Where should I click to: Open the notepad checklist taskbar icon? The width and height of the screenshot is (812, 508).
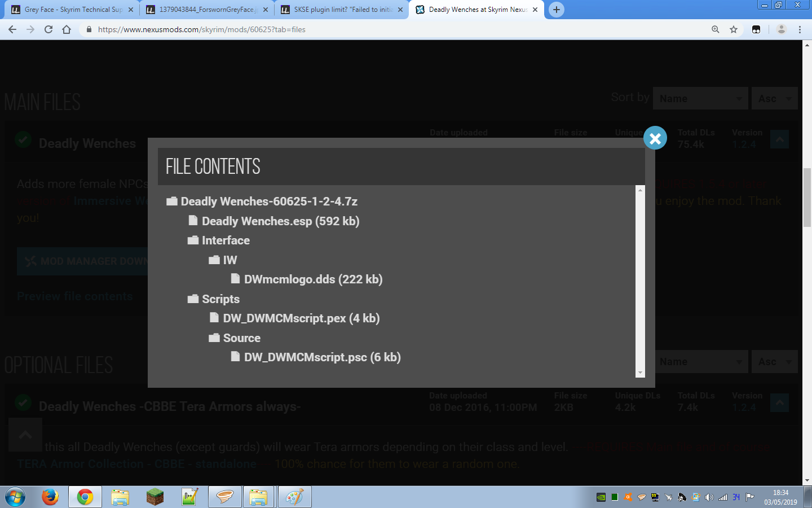coord(189,497)
